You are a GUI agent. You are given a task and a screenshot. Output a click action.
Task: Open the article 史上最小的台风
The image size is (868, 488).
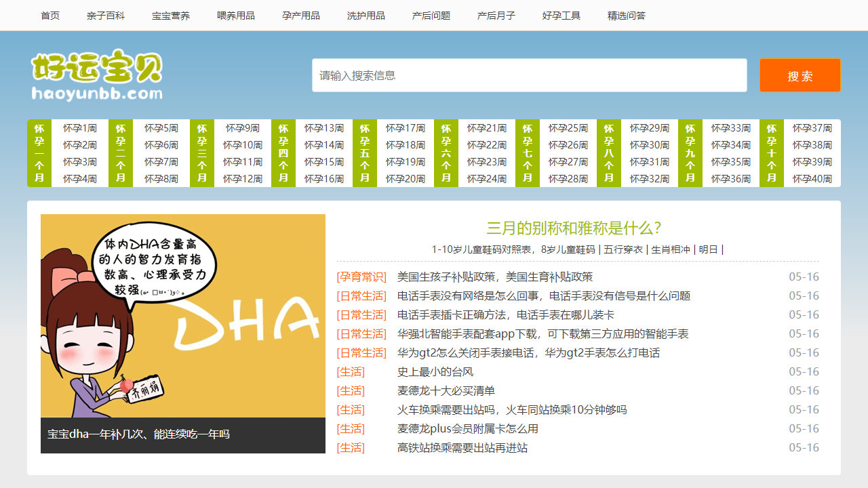(x=435, y=371)
